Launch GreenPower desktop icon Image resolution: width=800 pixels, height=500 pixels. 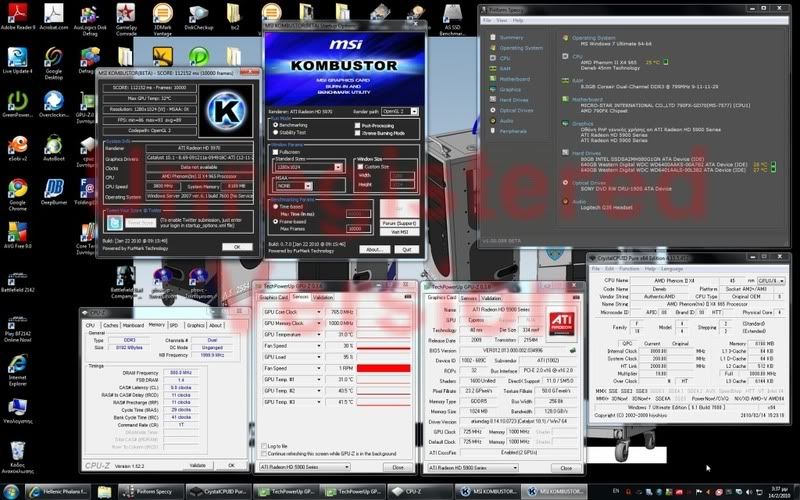(x=17, y=104)
